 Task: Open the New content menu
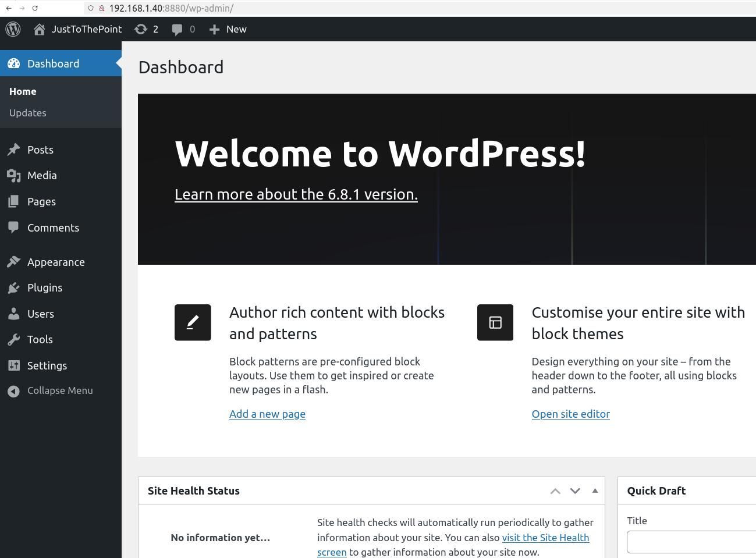tap(228, 29)
